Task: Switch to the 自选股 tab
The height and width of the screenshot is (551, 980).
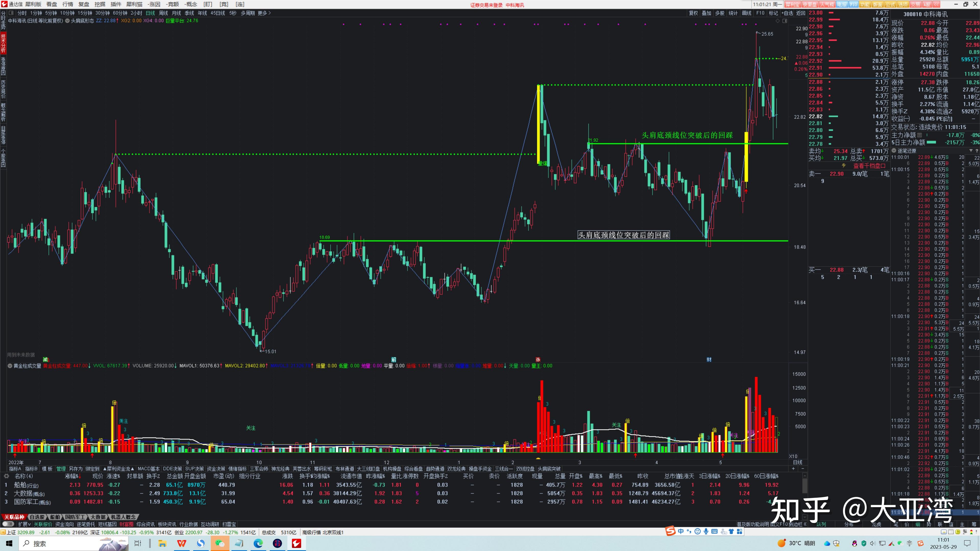Action: point(38,517)
